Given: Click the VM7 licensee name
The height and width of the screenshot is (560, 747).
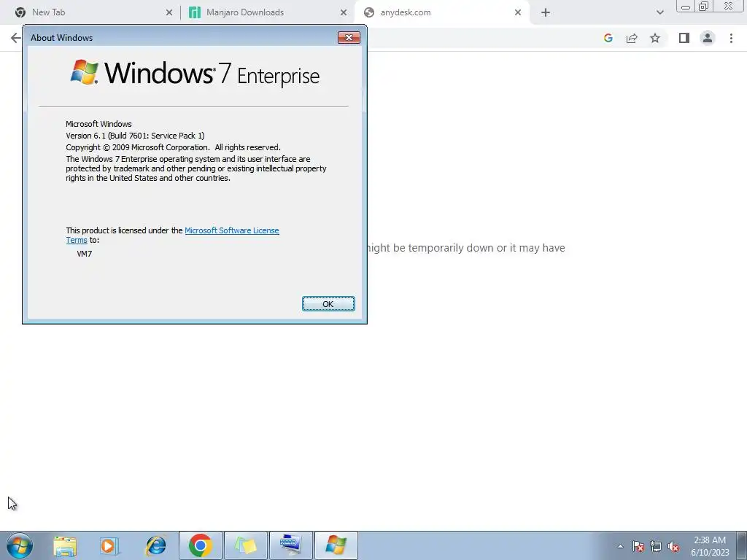Looking at the screenshot, I should (85, 254).
